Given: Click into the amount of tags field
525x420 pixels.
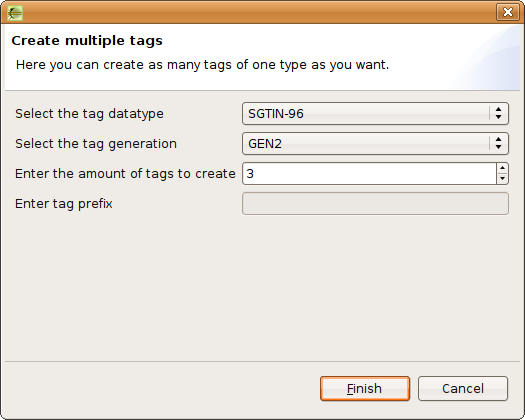Looking at the screenshot, I should click(x=369, y=173).
